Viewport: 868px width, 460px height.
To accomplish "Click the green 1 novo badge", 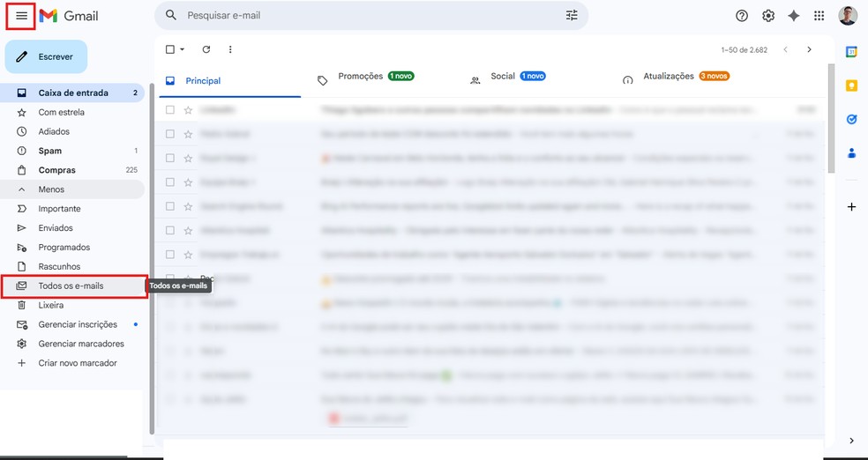I will tap(400, 76).
